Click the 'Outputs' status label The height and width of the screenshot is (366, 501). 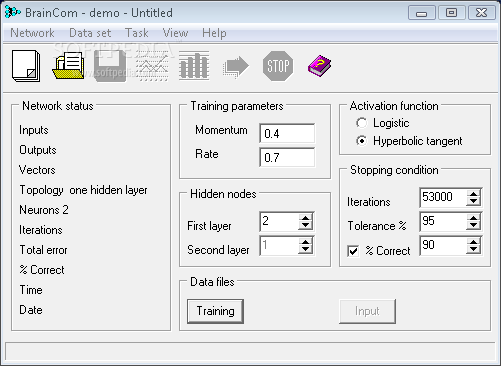tap(38, 150)
